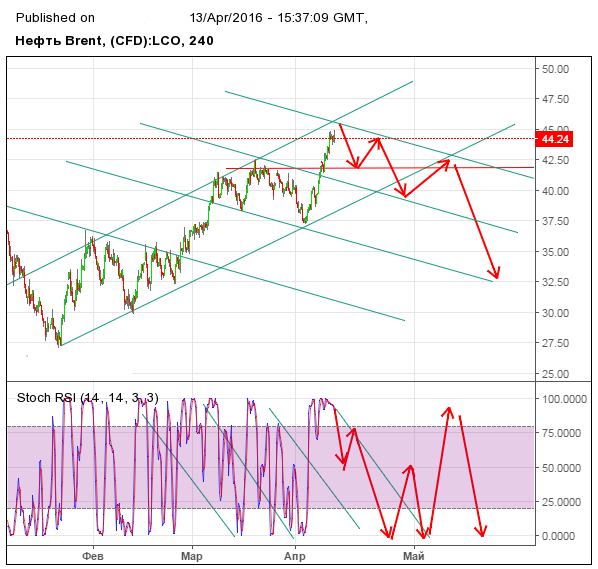Viewport: 598px width, 569px height.
Task: Click the 25.00 price axis label
Action: pyautogui.click(x=555, y=374)
